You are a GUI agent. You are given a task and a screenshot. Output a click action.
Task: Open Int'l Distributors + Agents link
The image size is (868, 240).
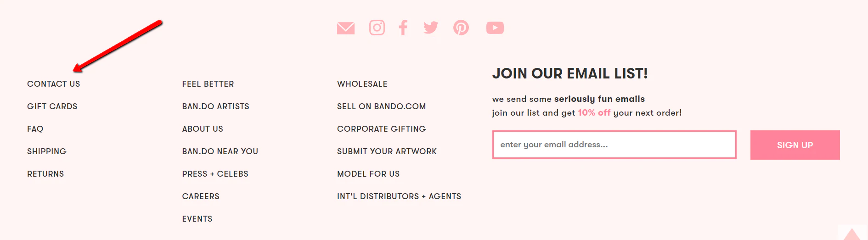(x=399, y=196)
